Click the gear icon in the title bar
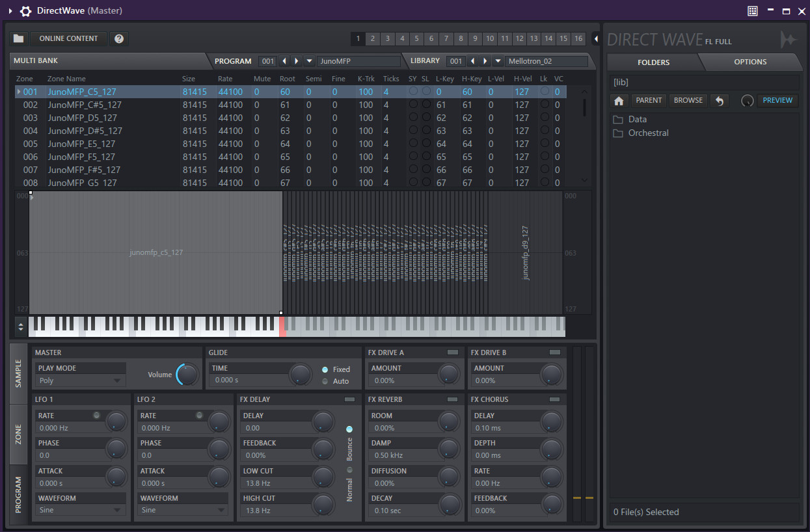The height and width of the screenshot is (532, 810). (x=25, y=10)
